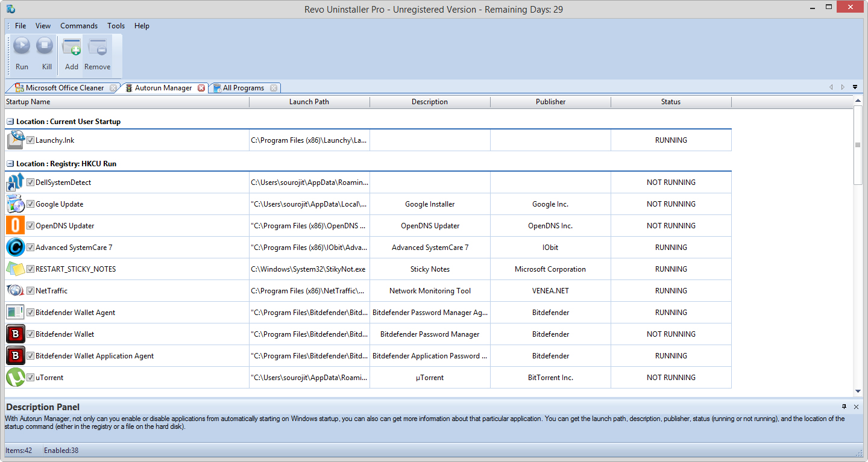Image resolution: width=868 pixels, height=462 pixels.
Task: Open the File menu
Action: 20,26
